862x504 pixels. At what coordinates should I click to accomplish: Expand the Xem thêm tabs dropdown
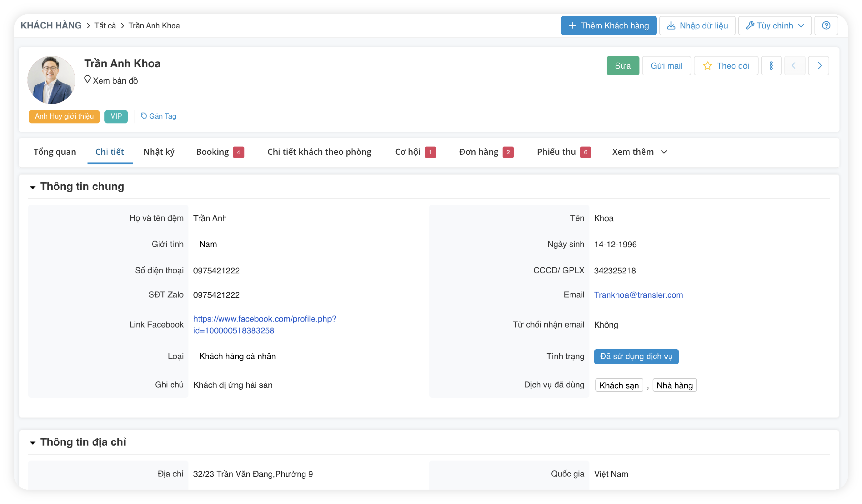point(639,152)
